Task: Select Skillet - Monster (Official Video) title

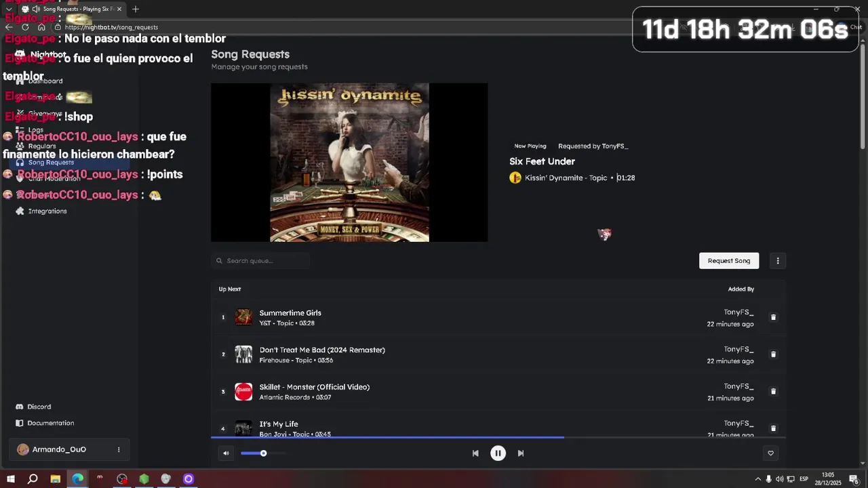Action: (315, 387)
